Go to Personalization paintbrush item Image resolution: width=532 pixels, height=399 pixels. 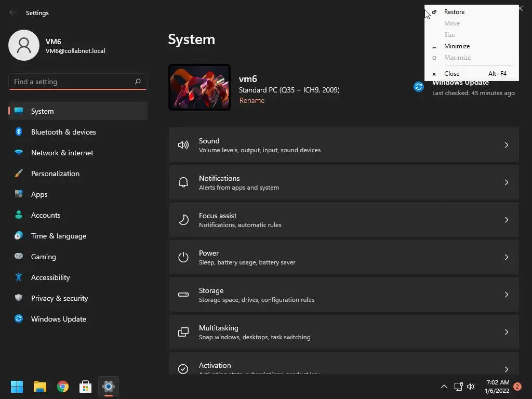[78, 174]
